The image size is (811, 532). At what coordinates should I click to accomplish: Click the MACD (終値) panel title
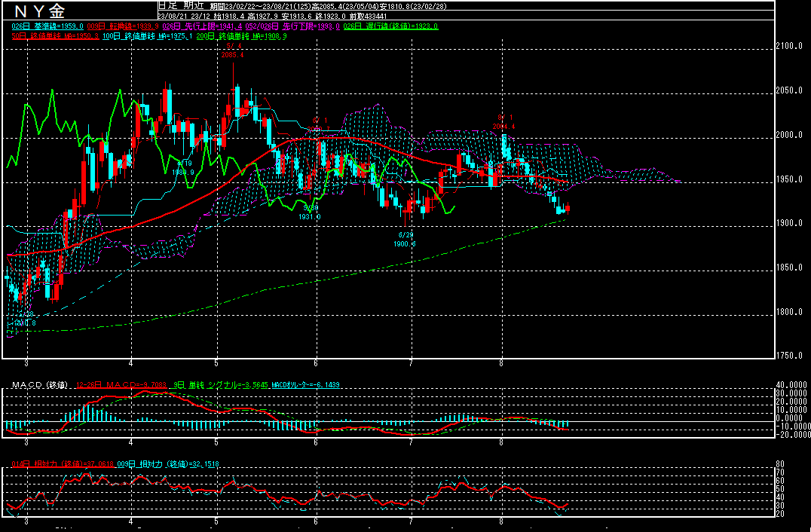(40, 385)
